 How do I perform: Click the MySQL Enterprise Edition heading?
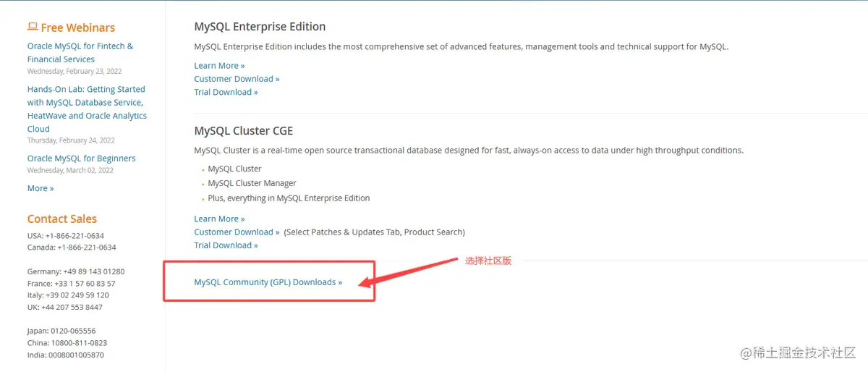260,27
